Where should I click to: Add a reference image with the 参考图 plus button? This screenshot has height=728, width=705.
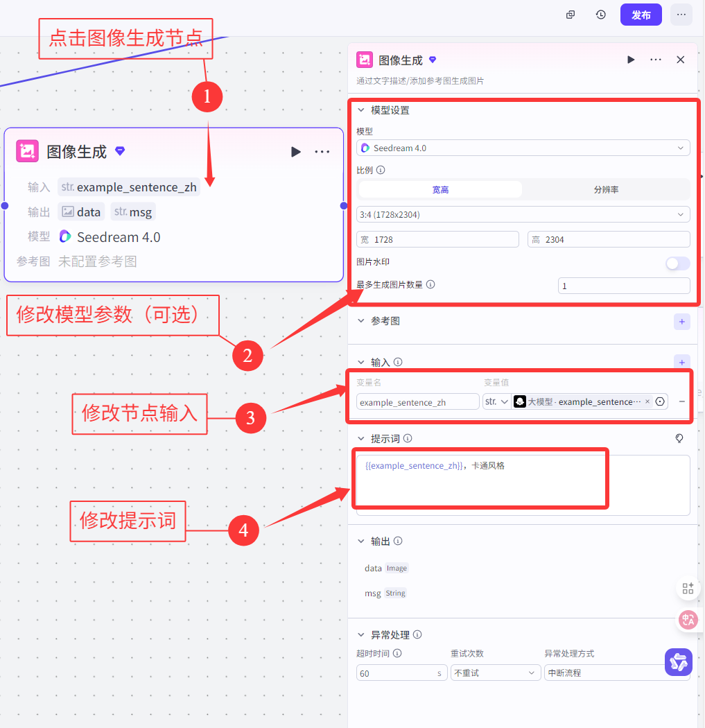tap(681, 321)
